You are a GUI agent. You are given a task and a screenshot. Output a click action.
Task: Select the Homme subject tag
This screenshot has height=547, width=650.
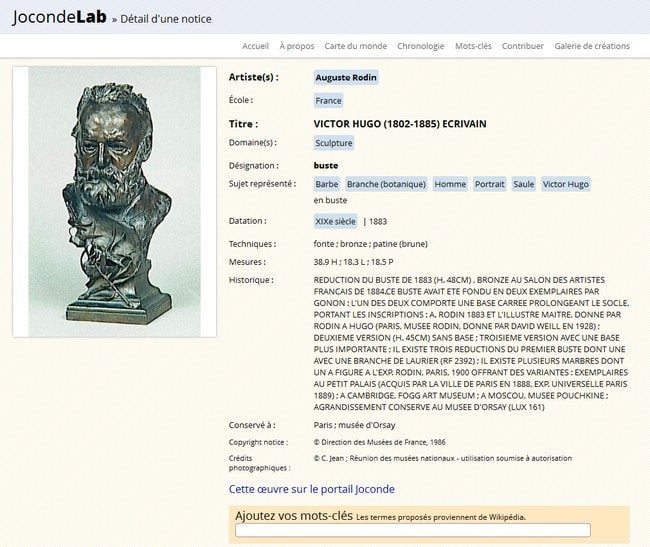pos(450,184)
